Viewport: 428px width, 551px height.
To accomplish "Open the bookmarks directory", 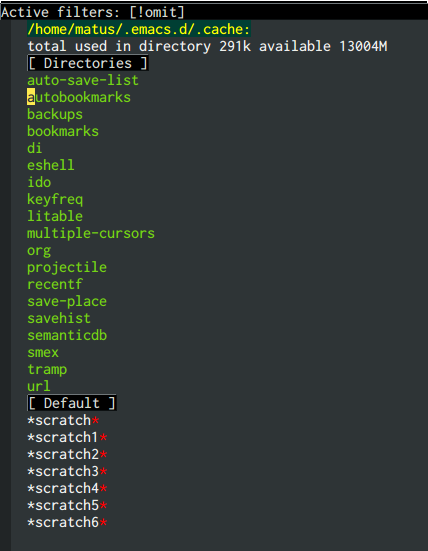I will coord(63,131).
